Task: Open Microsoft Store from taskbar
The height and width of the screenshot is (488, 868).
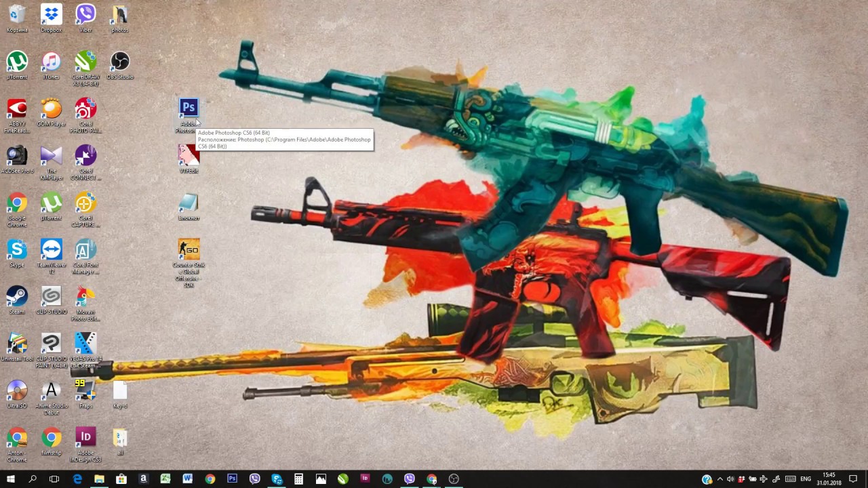Action: 121,479
